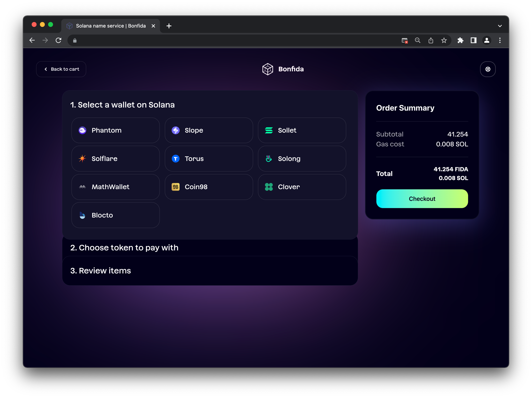532x398 pixels.
Task: Navigate back with the browser back arrow
Action: [x=32, y=40]
